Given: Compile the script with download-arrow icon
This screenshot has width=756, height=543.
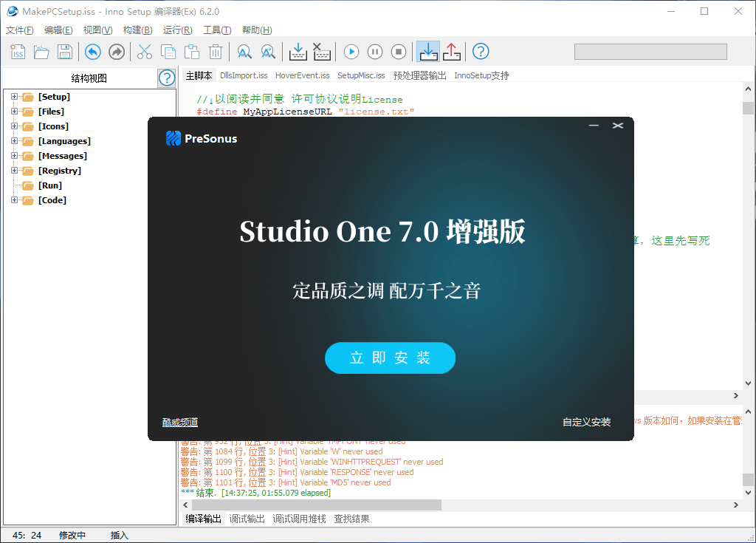Looking at the screenshot, I should (x=298, y=52).
